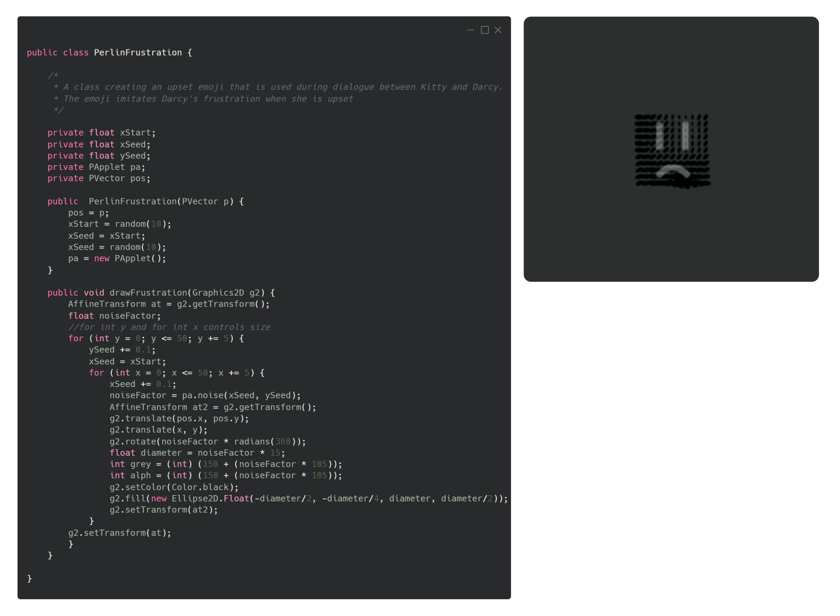Click the line 'private float ySeed;'
Viewport: 840px width, 616px height.
coord(99,155)
